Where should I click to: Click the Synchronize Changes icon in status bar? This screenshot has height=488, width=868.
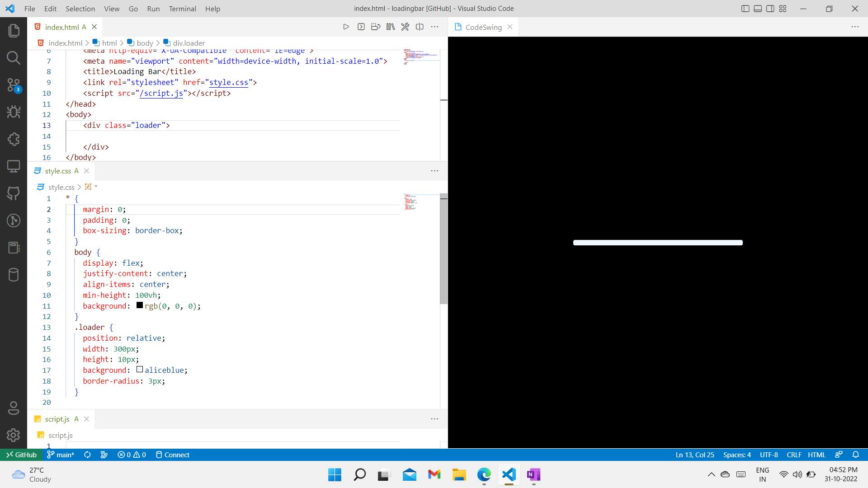87,455
